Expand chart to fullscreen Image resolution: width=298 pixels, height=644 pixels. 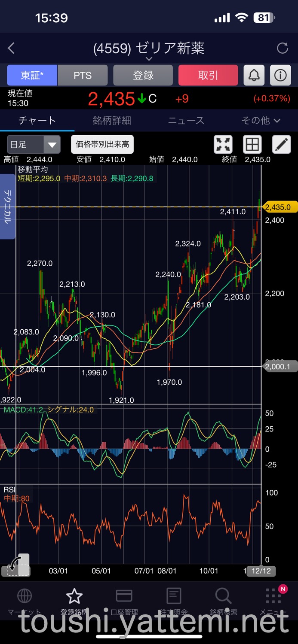click(x=223, y=144)
